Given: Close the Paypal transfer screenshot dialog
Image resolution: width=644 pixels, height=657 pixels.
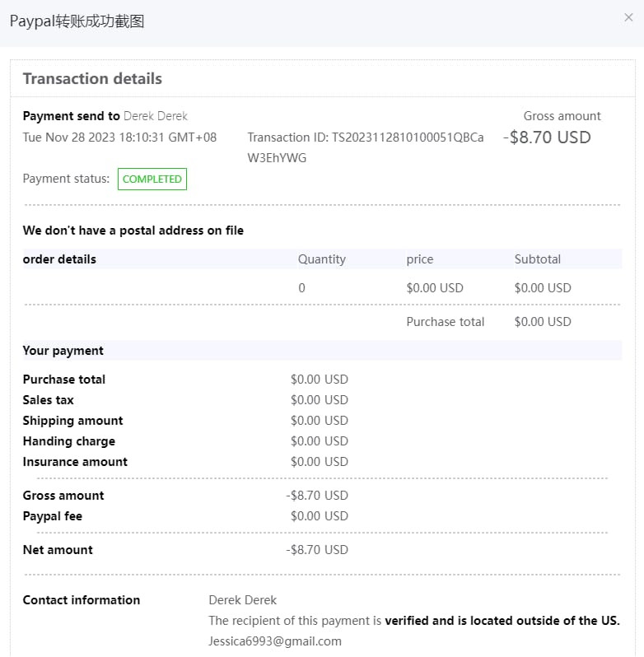Looking at the screenshot, I should tap(628, 17).
